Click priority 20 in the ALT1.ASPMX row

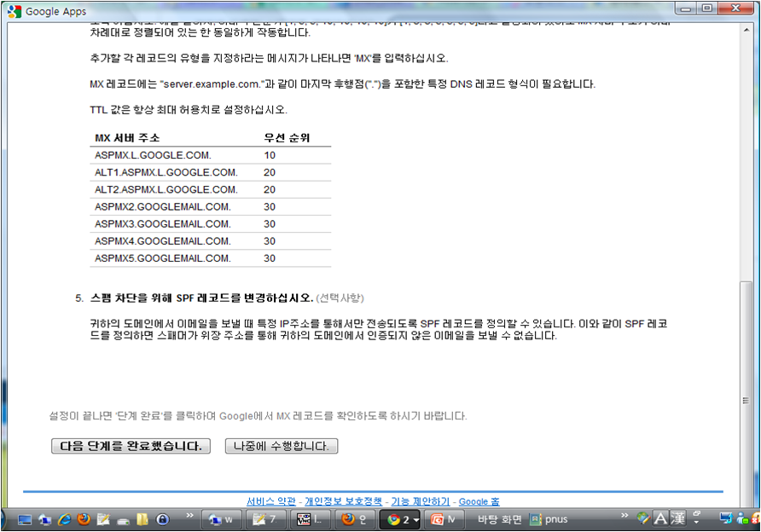(270, 172)
